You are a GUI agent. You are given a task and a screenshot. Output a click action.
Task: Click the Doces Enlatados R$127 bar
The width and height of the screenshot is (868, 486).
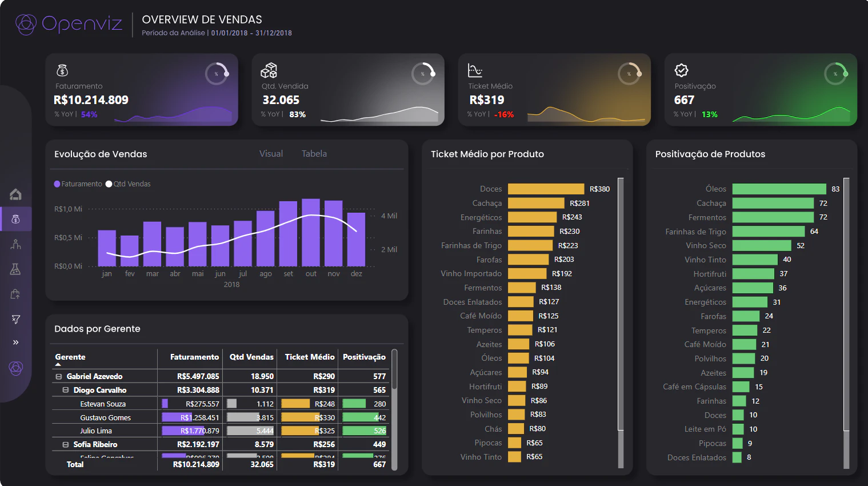[521, 302]
